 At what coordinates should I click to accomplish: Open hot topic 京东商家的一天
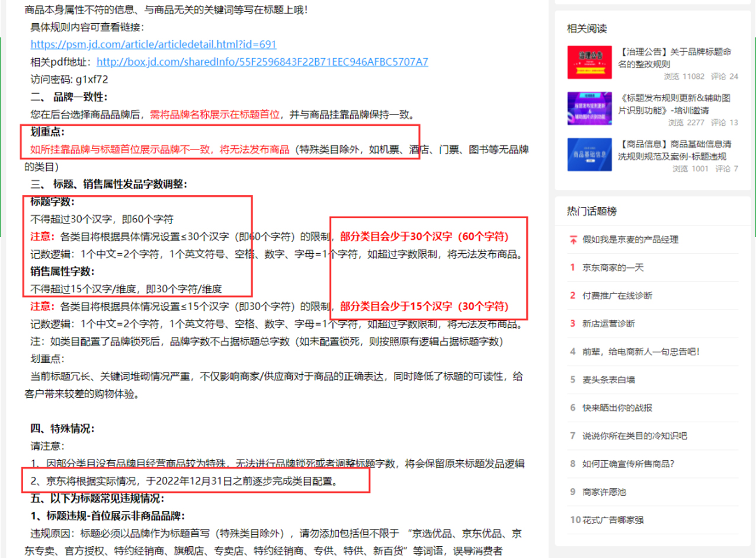click(x=613, y=267)
